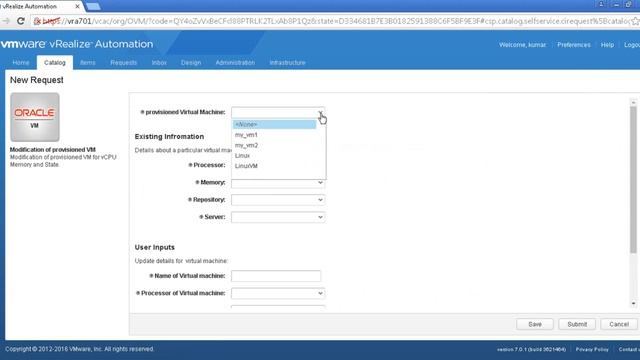Image resolution: width=640 pixels, height=360 pixels.
Task: Click the Cancel button
Action: pyautogui.click(x=619, y=324)
